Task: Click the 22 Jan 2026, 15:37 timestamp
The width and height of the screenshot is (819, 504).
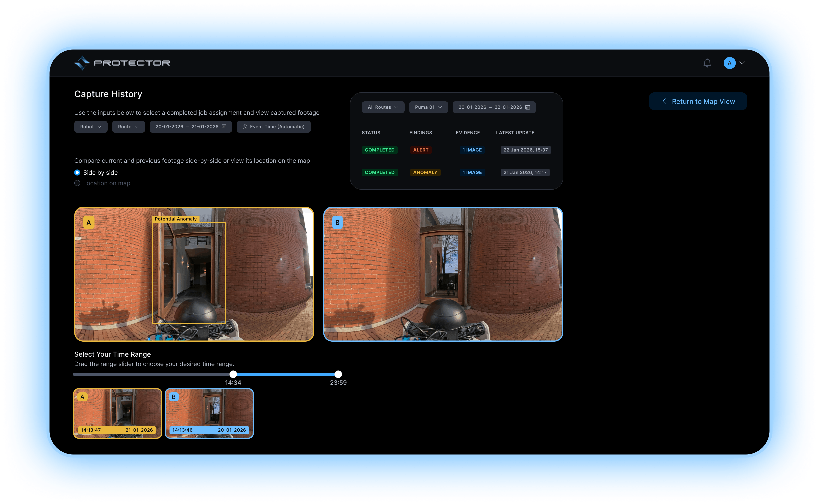Action: (526, 150)
